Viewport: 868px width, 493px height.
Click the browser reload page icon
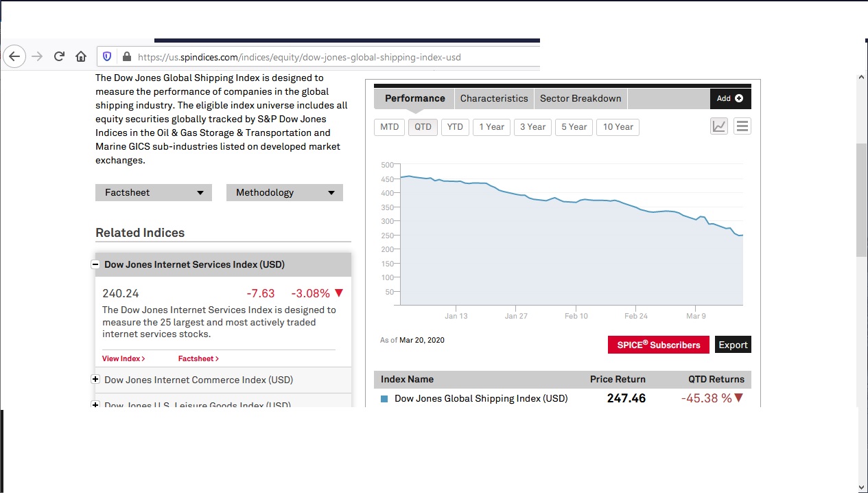point(59,57)
